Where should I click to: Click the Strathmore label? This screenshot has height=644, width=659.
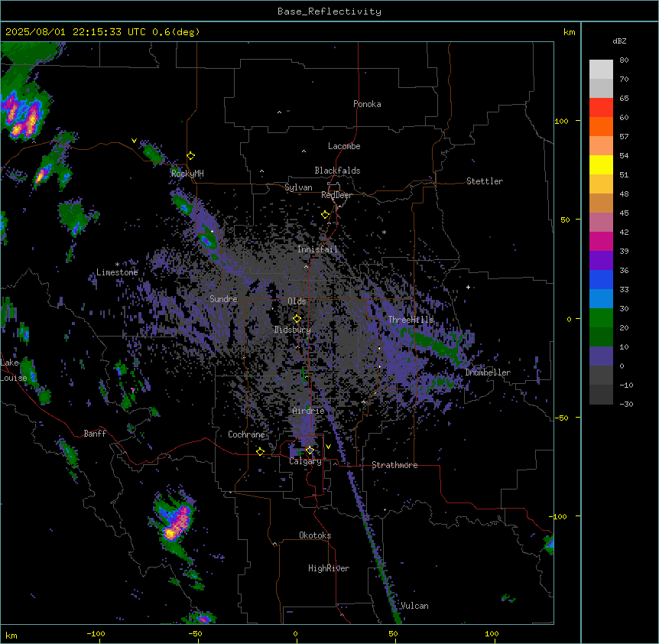point(394,465)
